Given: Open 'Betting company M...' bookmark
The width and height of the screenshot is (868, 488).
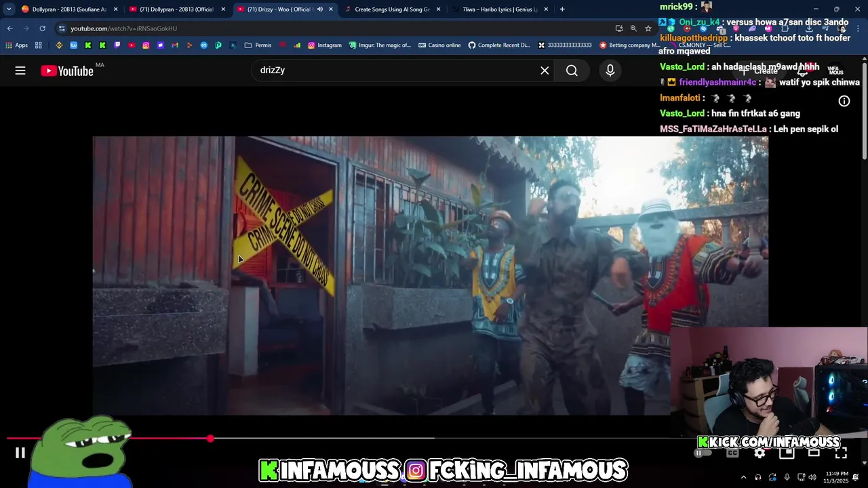Looking at the screenshot, I should coord(629,45).
